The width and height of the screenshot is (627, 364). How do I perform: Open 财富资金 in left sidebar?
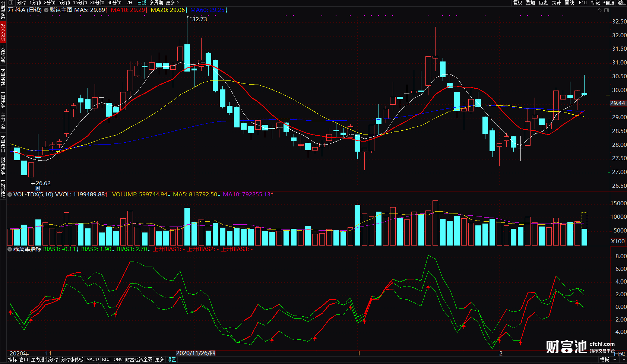tap(3, 167)
